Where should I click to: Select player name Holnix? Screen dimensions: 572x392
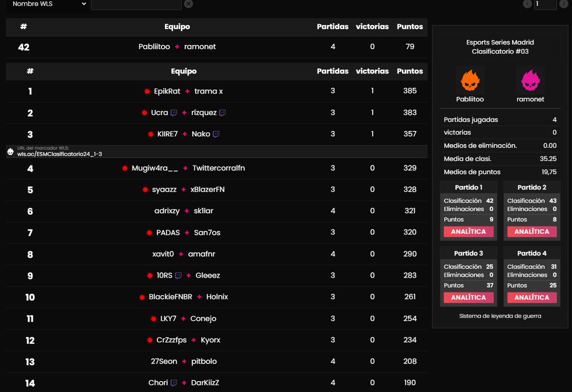click(x=217, y=297)
